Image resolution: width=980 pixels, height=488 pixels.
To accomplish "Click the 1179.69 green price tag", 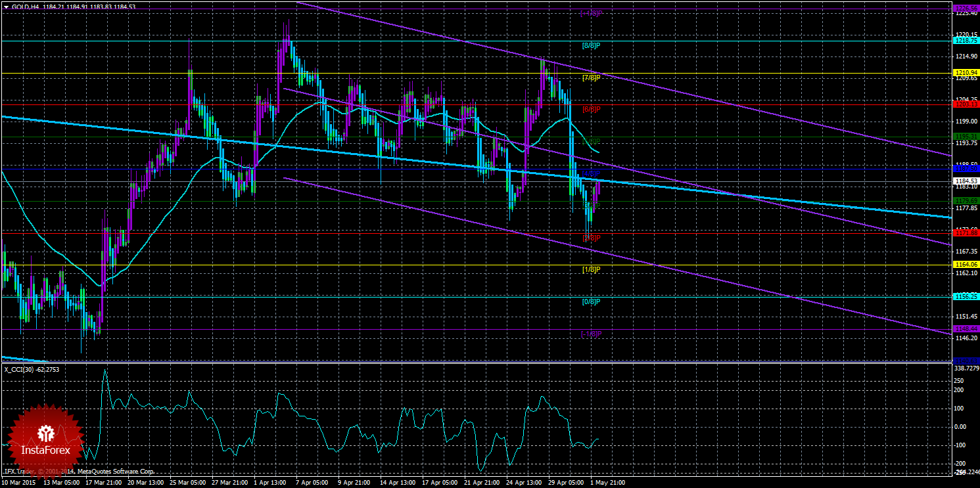I will point(966,201).
